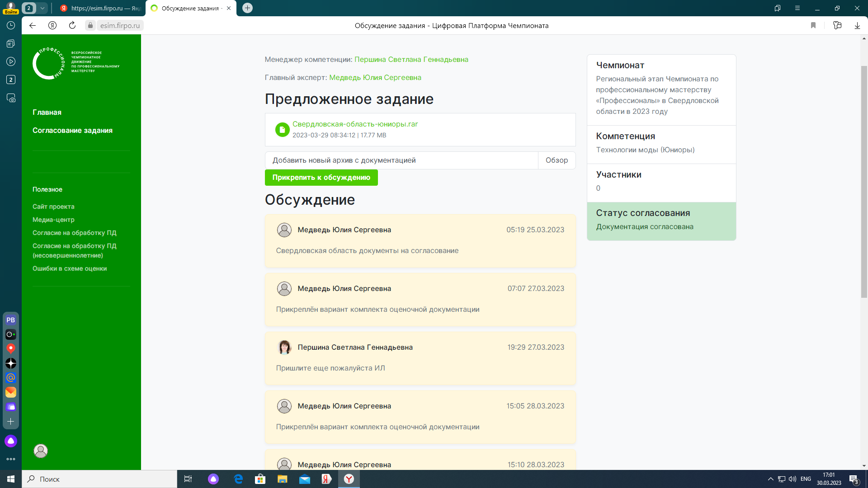Click the page vertical scrollbar
The height and width of the screenshot is (488, 868).
pos(864,181)
